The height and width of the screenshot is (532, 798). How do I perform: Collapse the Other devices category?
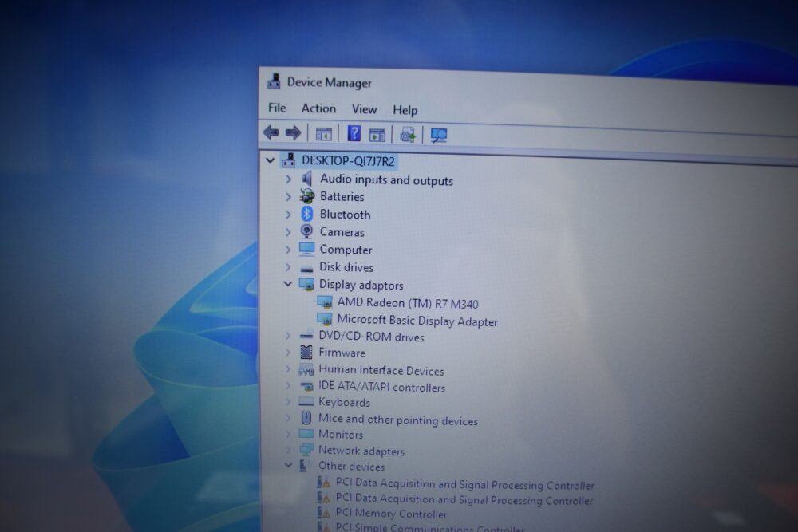[288, 465]
